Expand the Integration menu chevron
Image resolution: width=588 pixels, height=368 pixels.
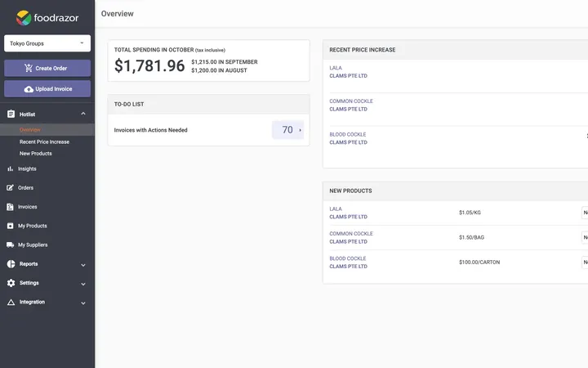(83, 303)
